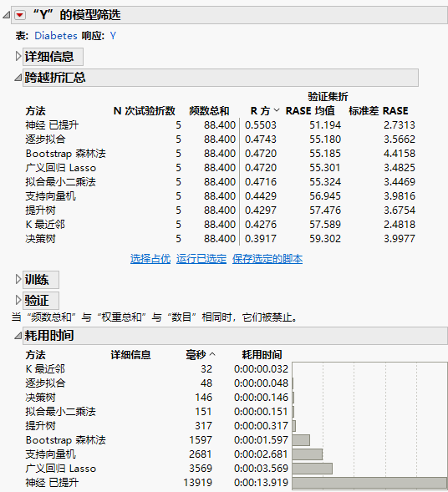The width and height of the screenshot is (448, 492).
Task: Click the 支持向量机 time bar
Action: [308, 454]
